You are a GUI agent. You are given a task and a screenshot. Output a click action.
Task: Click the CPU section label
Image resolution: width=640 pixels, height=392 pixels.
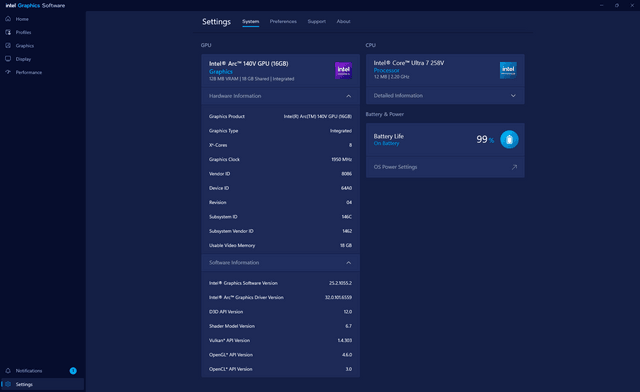[x=371, y=45]
